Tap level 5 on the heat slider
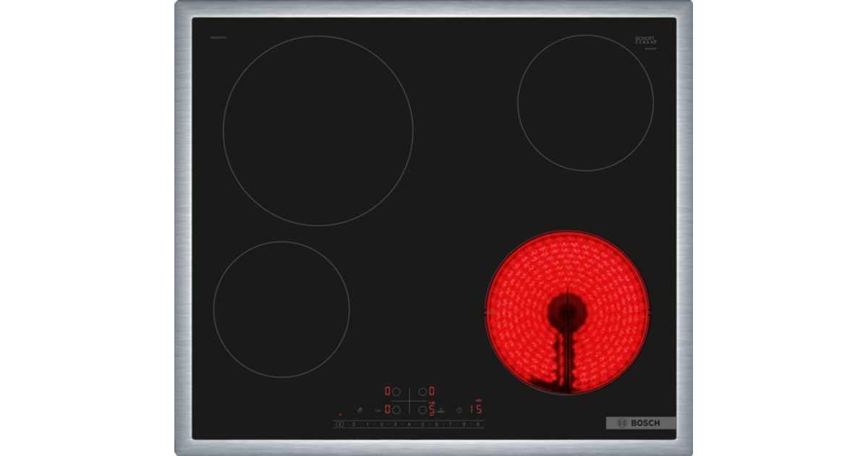 [x=422, y=424]
